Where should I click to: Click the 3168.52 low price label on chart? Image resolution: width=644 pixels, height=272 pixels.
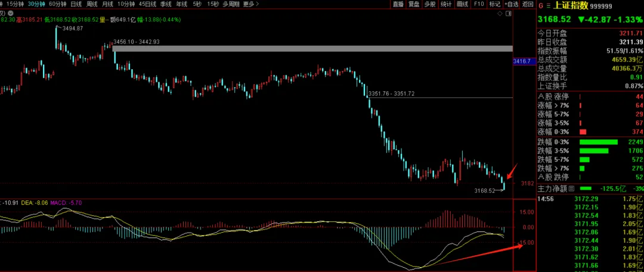tap(485, 191)
